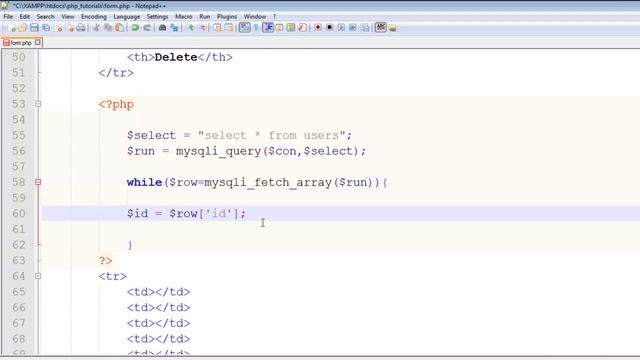Click the "while" keyword on line 58
This screenshot has height=360, width=640.
[x=144, y=182]
